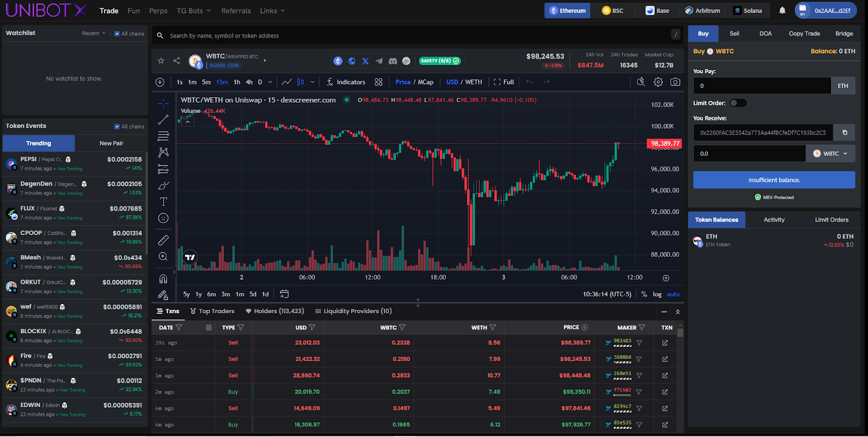Viewport: 868px width, 437px height.
Task: Uncheck All chains in Token Events
Action: (117, 126)
